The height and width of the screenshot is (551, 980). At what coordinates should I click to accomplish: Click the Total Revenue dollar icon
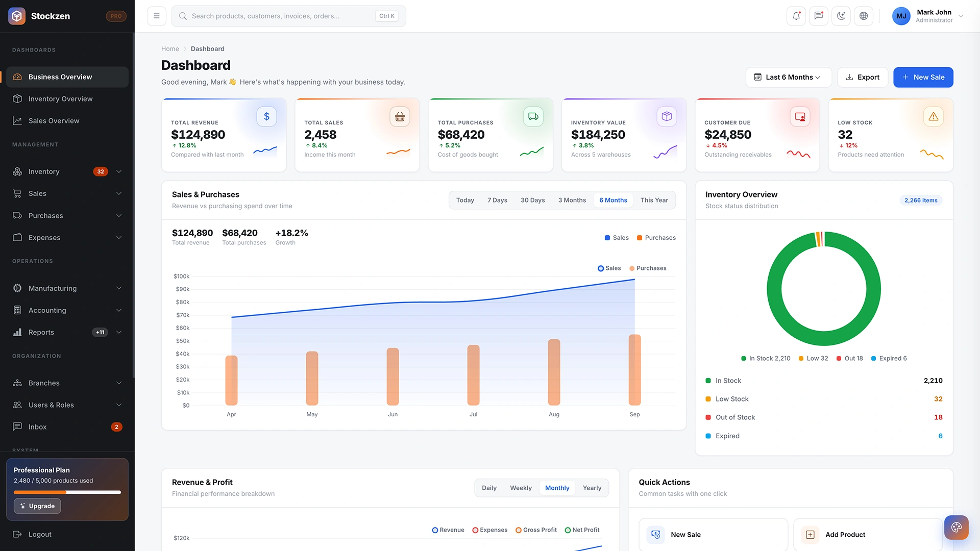coord(266,116)
